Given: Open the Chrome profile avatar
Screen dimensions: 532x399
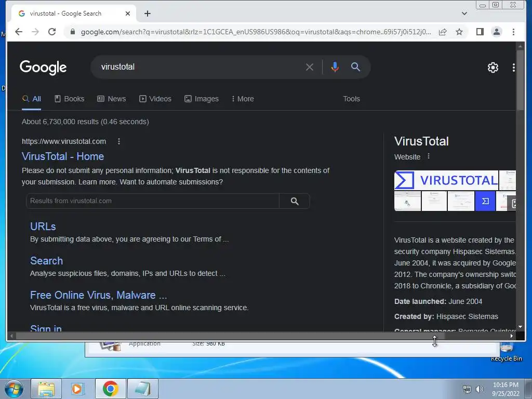Looking at the screenshot, I should click(x=496, y=32).
